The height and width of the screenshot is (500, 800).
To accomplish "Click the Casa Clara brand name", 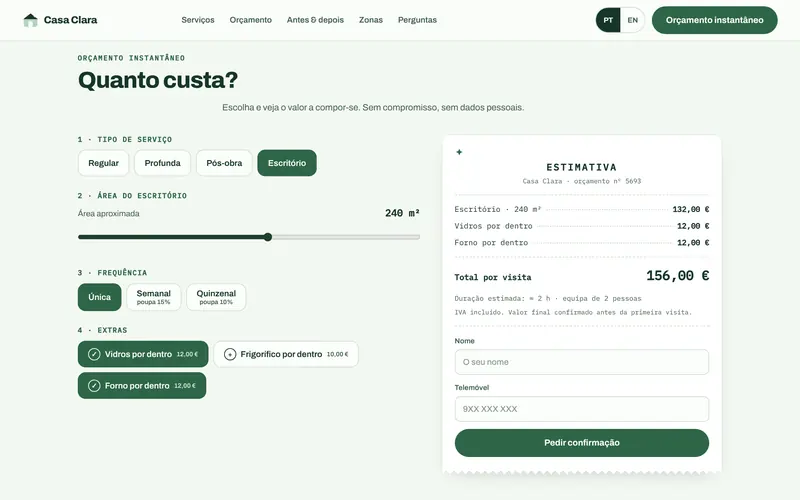I will [70, 20].
